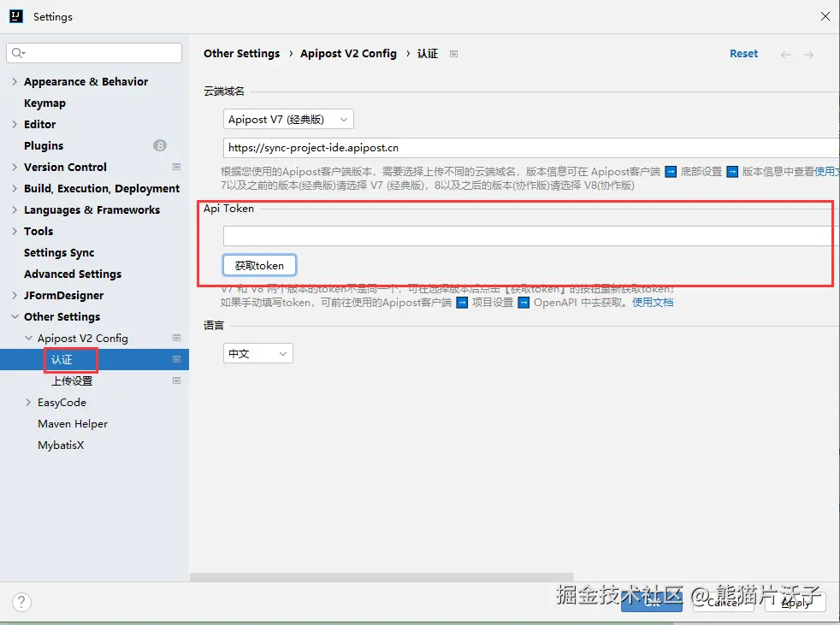Close the Settings dialog

825,16
